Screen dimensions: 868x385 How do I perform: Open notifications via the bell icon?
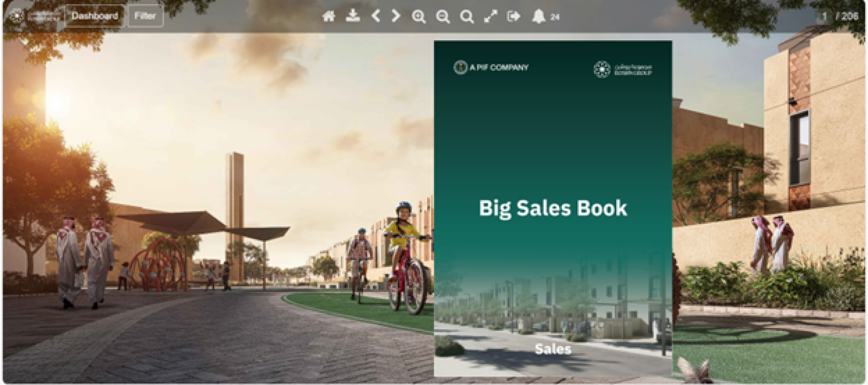pyautogui.click(x=538, y=17)
